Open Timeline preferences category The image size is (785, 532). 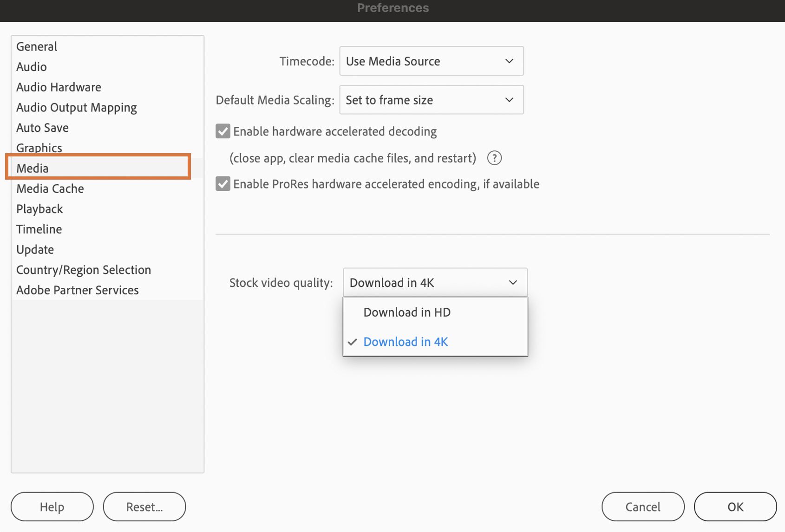tap(39, 229)
